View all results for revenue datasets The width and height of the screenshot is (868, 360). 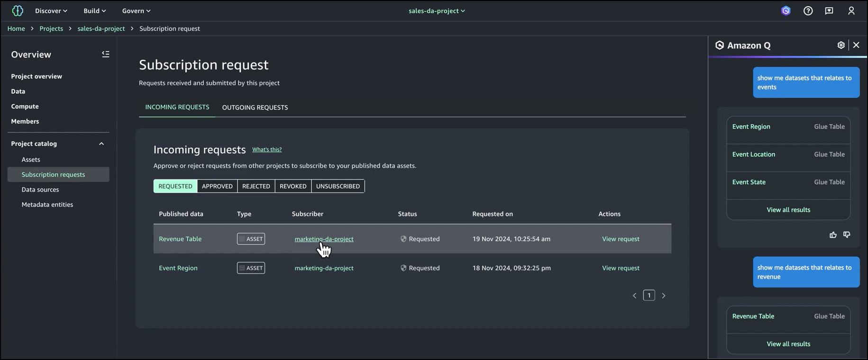(788, 344)
